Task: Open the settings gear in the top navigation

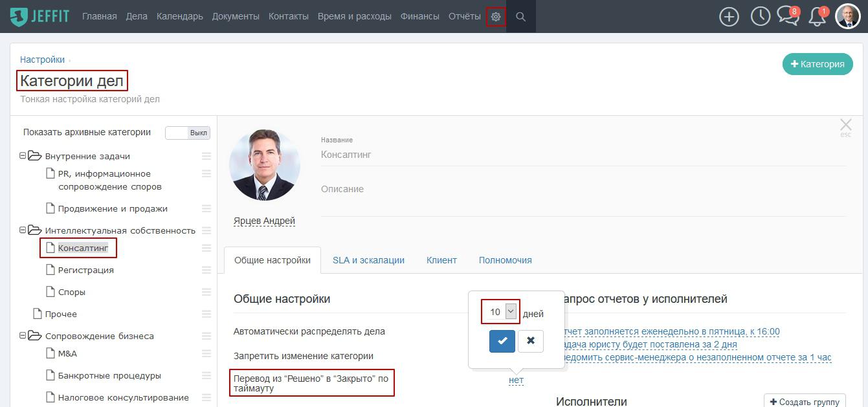Action: click(x=496, y=16)
